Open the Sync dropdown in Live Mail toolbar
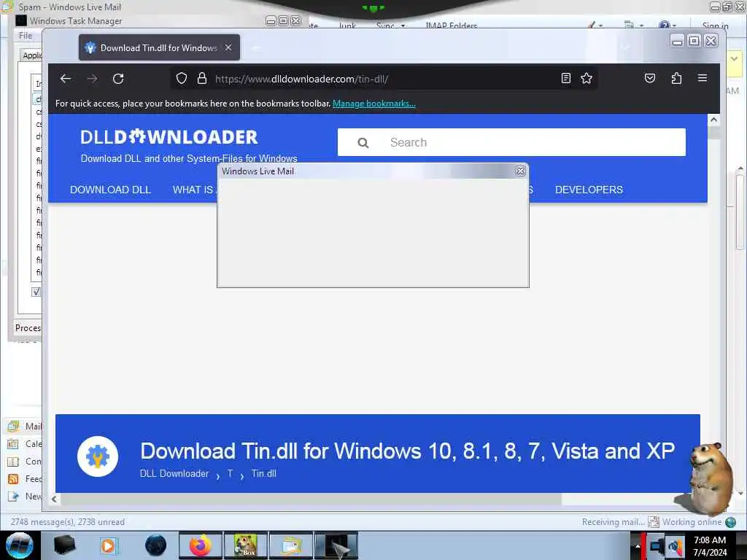The width and height of the screenshot is (747, 560). point(391,26)
